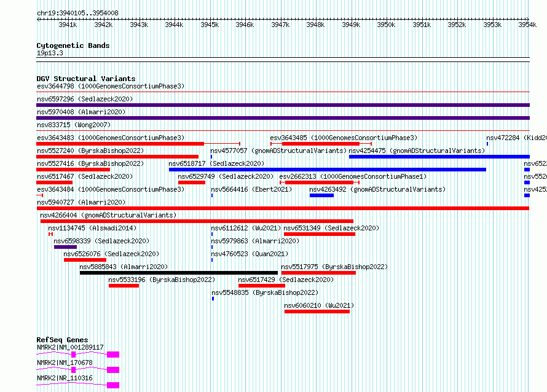Open the nsv6526076 (Sedlazeck2020) label
The image size is (547, 392).
click(111, 254)
